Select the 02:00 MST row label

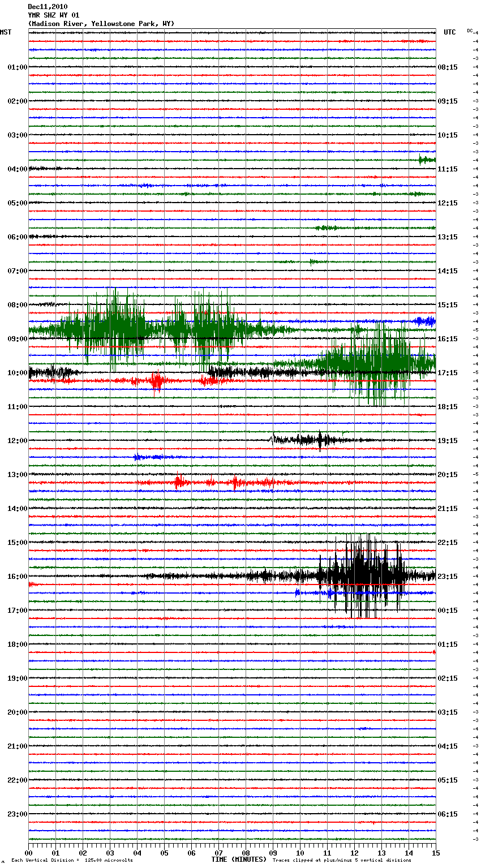pos(17,101)
